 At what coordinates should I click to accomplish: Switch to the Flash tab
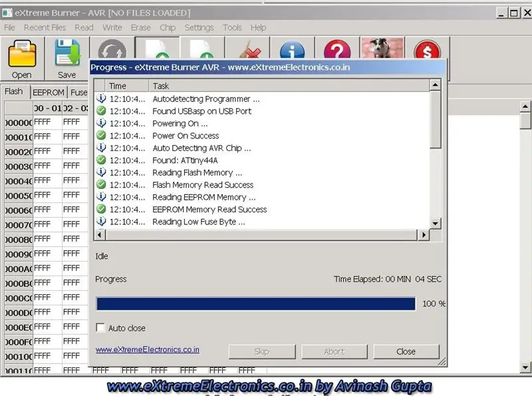tap(14, 91)
